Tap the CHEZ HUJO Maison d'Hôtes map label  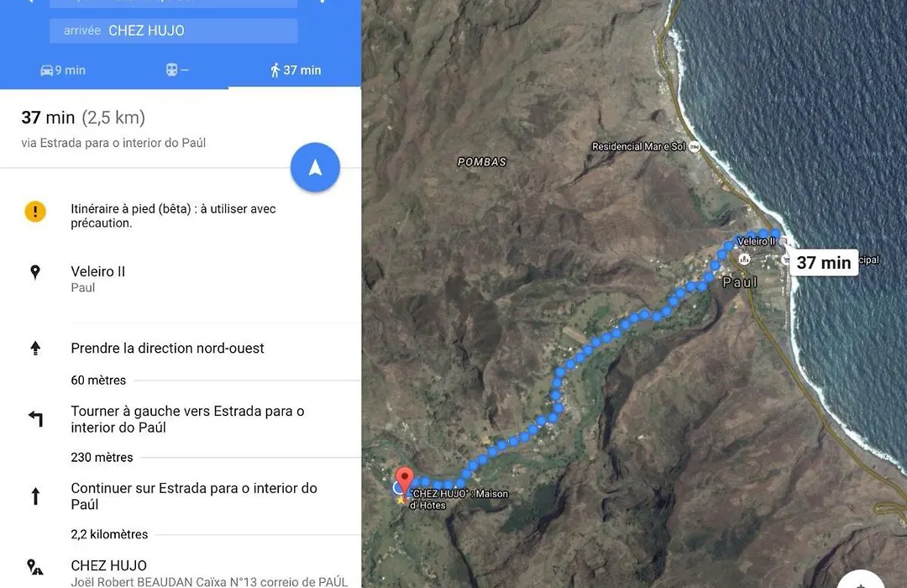point(459,500)
